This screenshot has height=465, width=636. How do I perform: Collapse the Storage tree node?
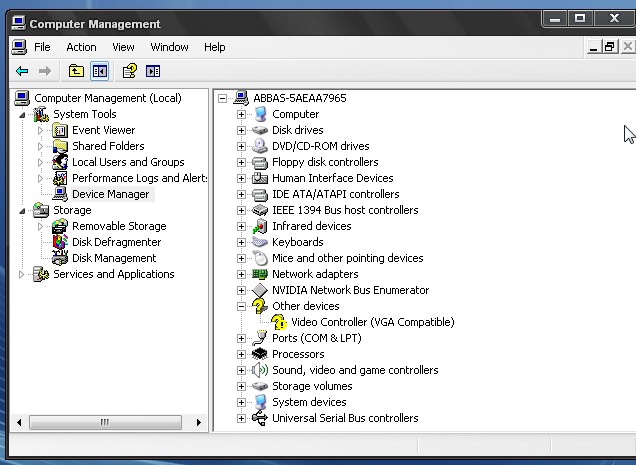(22, 211)
